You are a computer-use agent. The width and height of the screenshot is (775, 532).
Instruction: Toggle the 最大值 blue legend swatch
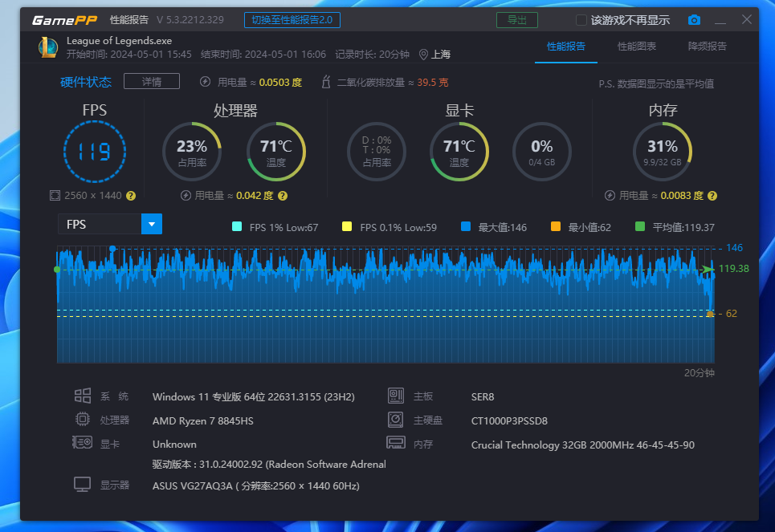466,227
